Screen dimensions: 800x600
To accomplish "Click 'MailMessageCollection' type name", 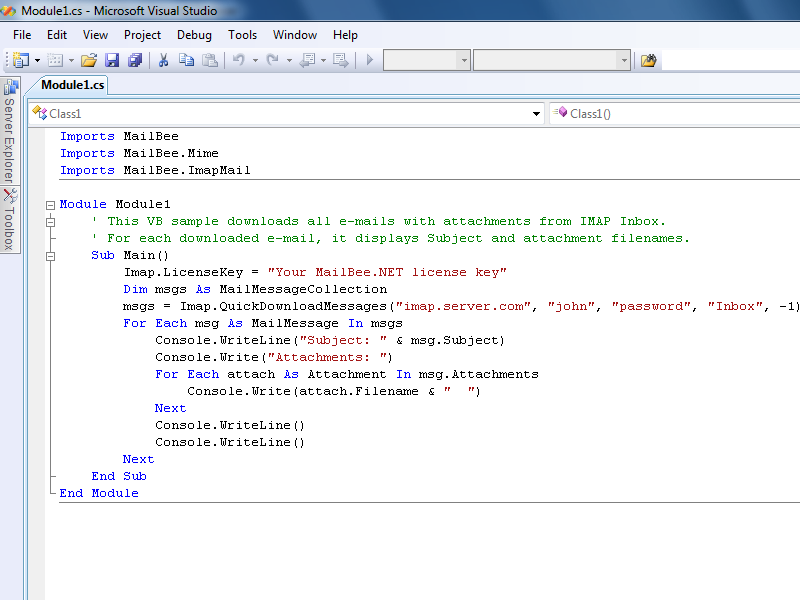I will [303, 289].
